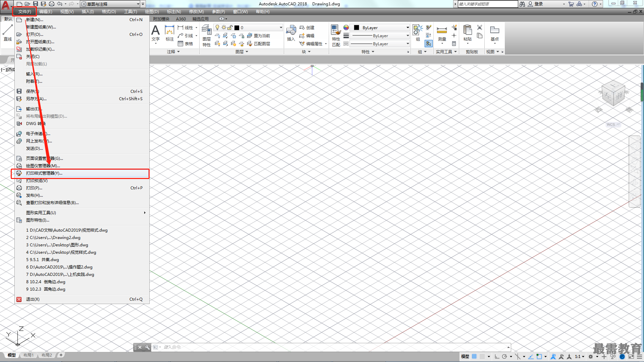The image size is (644, 362).
Task: Click 特性匹配 match properties icon
Action: [336, 35]
